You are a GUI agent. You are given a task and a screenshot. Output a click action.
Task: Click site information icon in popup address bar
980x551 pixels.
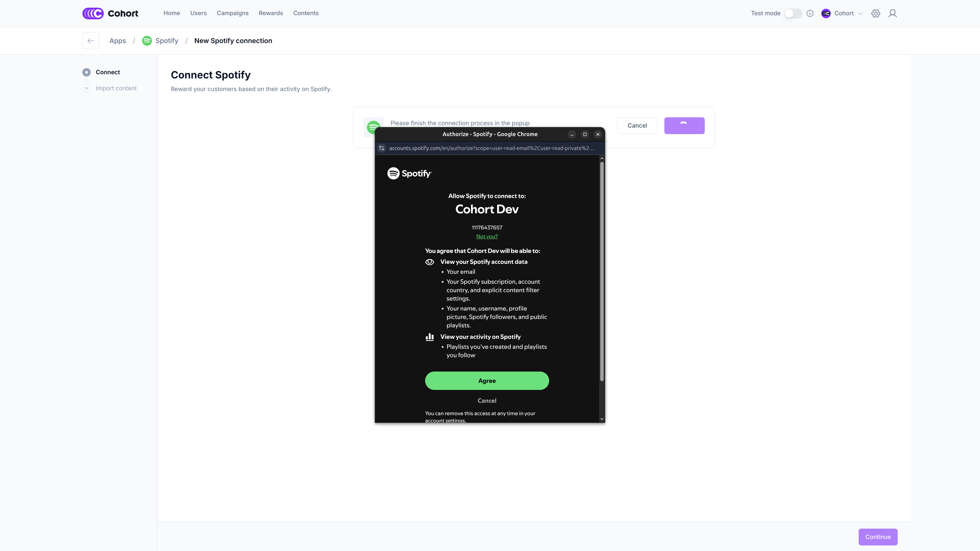coord(382,148)
